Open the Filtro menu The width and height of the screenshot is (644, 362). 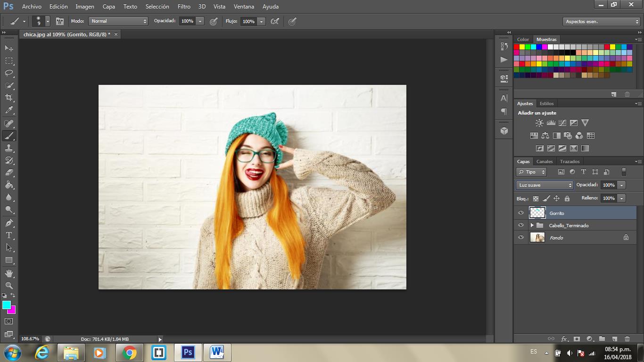(x=184, y=7)
